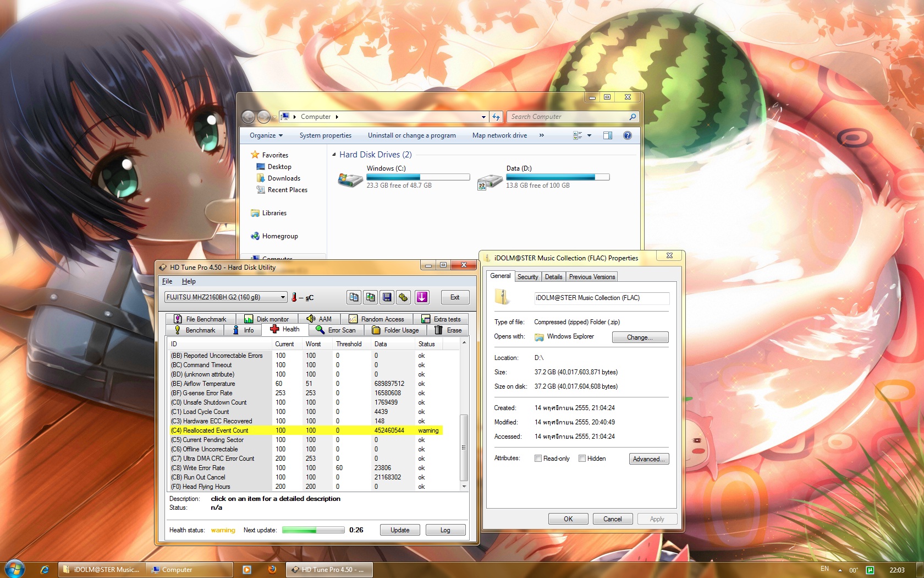
Task: Click the Data (D:) capacity bar
Action: (558, 177)
